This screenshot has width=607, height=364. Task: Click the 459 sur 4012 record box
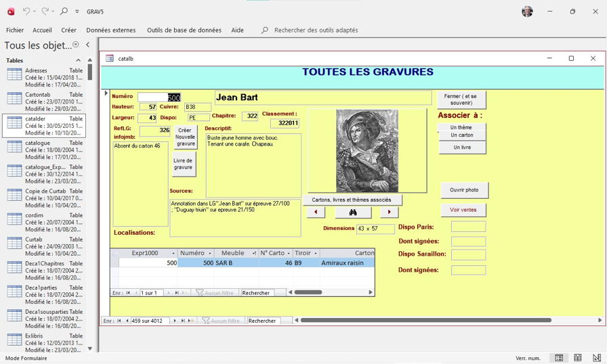tap(150, 321)
